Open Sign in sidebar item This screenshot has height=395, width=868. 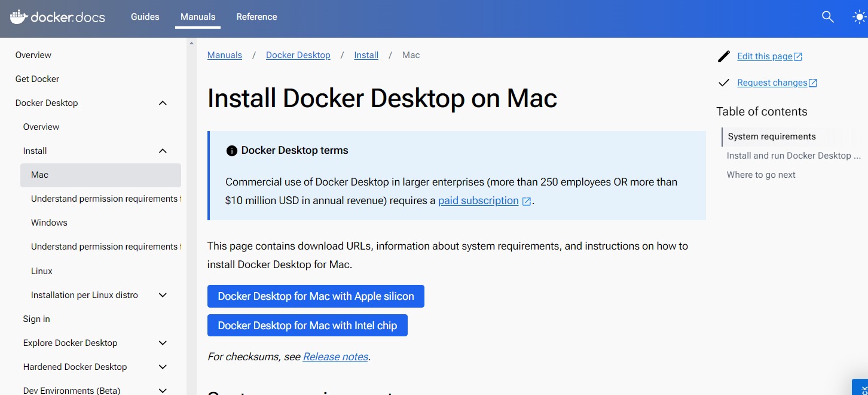click(x=36, y=319)
